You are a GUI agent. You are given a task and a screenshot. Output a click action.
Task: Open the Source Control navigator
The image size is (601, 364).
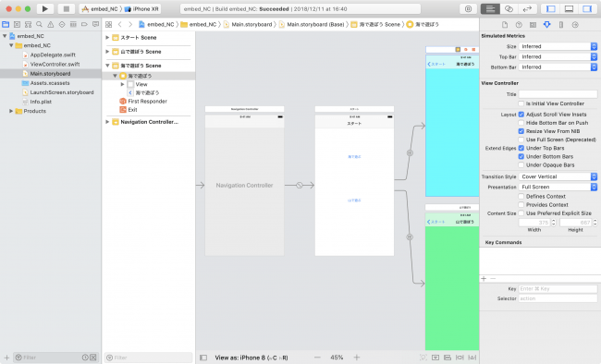17,25
